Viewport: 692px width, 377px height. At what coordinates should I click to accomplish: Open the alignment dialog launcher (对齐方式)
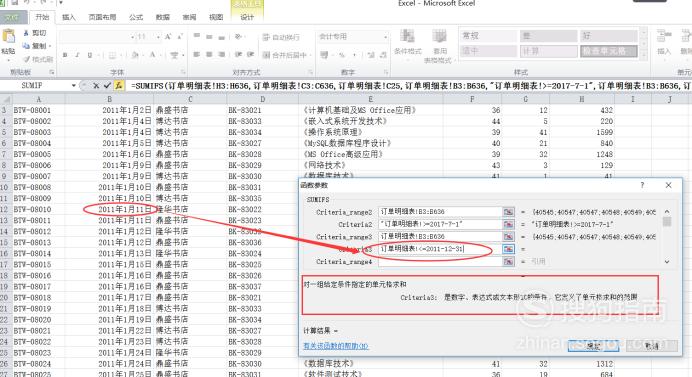pos(310,72)
